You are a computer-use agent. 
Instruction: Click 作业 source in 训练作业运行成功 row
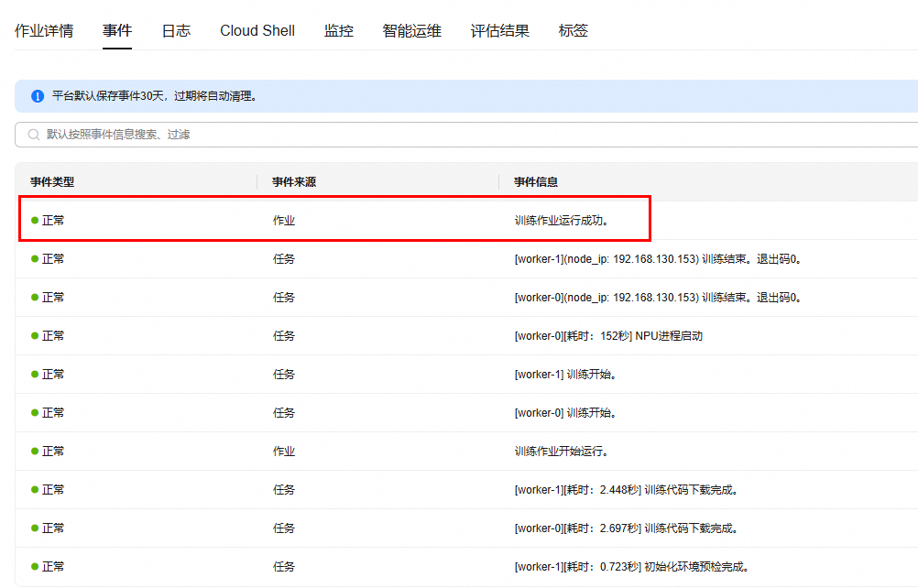coord(284,221)
